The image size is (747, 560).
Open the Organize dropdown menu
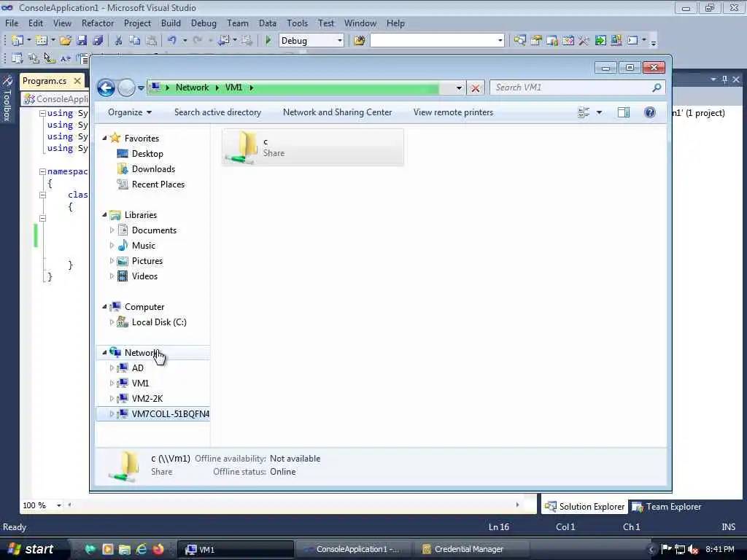pos(130,112)
